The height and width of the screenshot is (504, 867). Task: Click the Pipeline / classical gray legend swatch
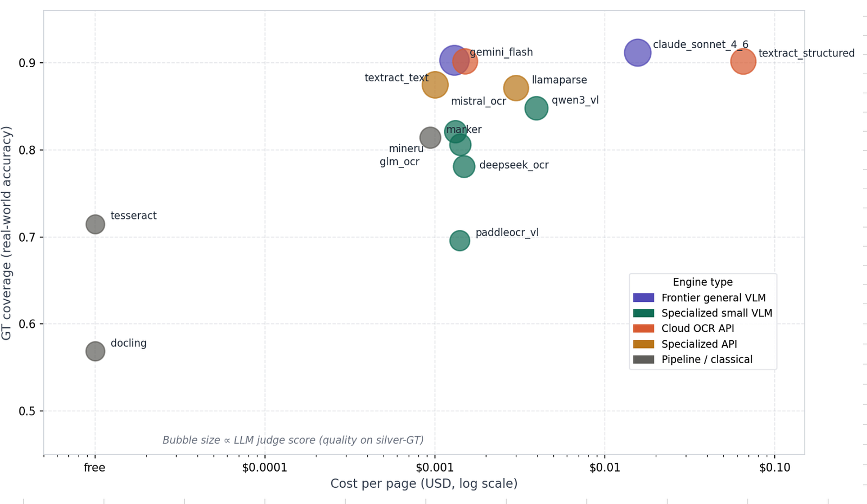644,359
